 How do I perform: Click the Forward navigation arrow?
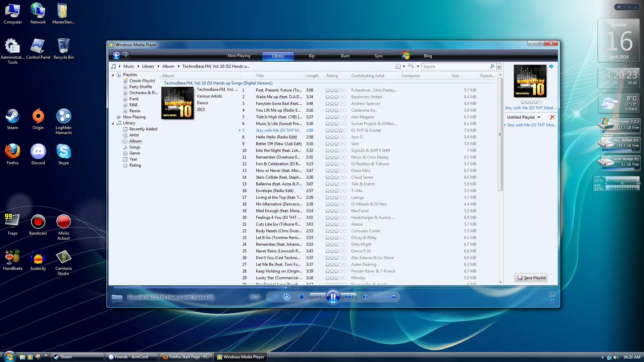pyautogui.click(x=125, y=56)
